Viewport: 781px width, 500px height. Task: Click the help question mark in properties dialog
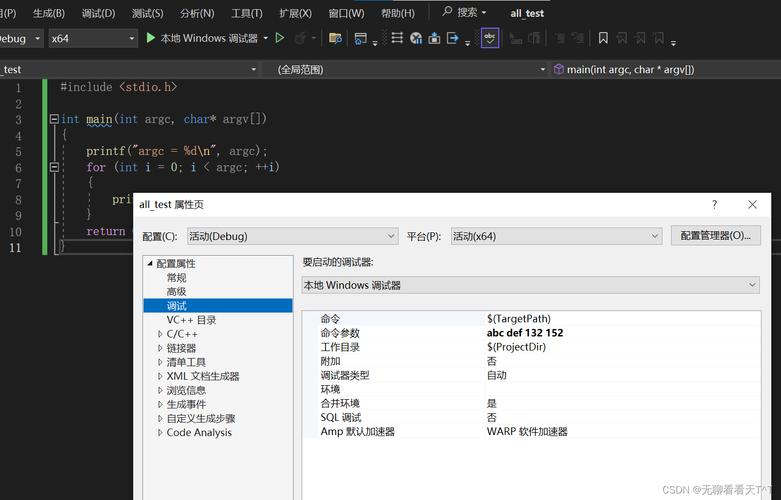(714, 204)
